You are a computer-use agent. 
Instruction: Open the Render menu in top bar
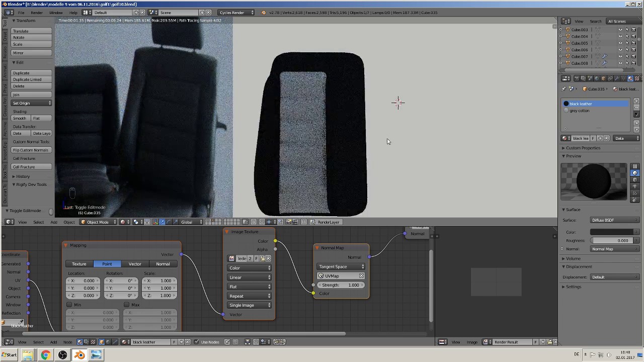point(37,12)
